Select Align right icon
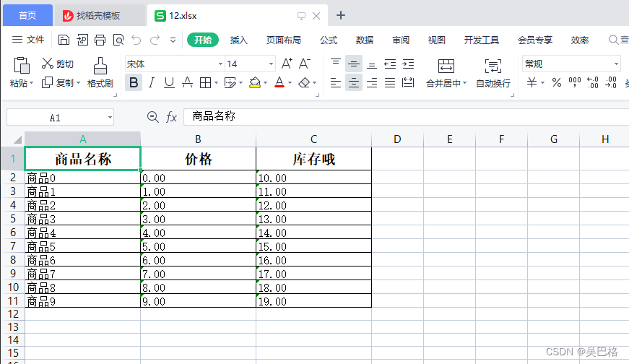Viewport: 629px width, 364px height. click(x=372, y=82)
